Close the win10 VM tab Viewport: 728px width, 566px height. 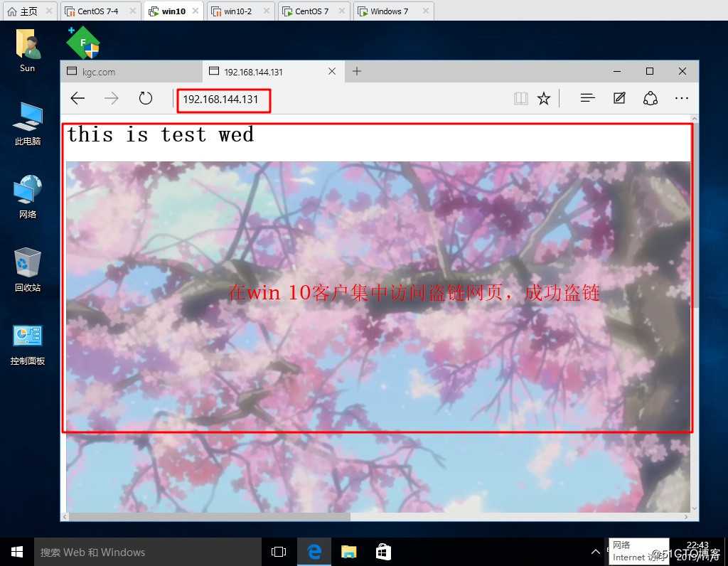click(x=196, y=11)
